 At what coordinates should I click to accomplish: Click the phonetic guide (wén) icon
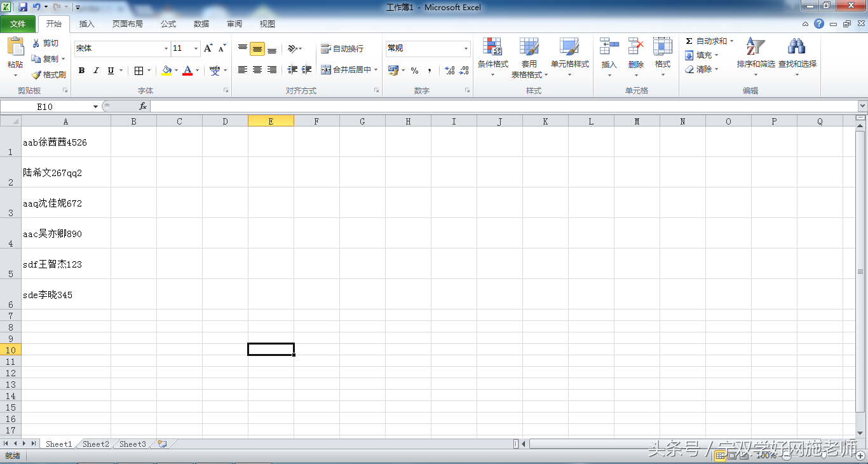[215, 70]
